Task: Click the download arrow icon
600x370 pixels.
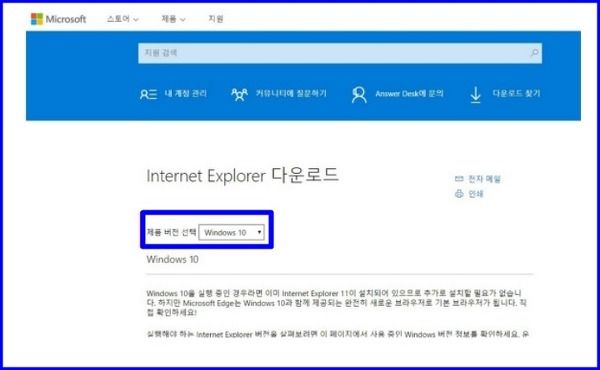Action: click(x=475, y=95)
